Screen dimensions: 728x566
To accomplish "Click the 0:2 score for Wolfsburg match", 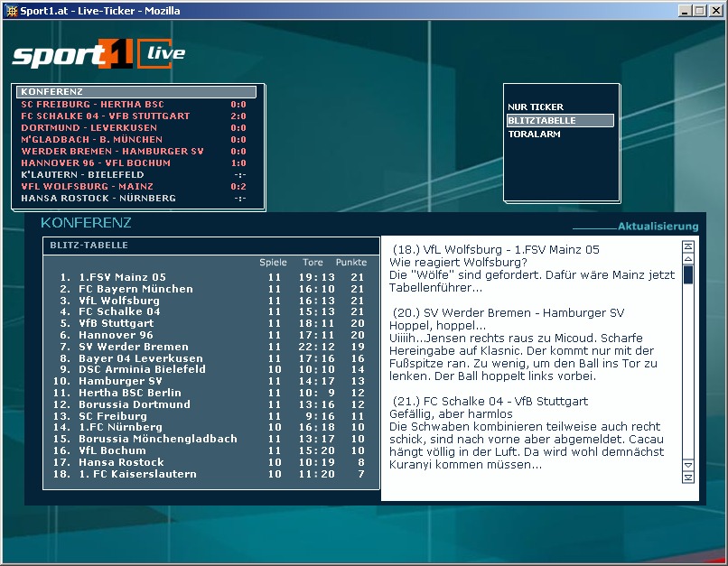I will (x=238, y=187).
